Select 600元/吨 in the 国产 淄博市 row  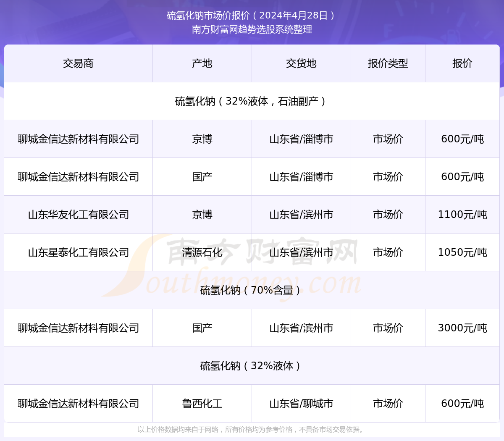[462, 177]
